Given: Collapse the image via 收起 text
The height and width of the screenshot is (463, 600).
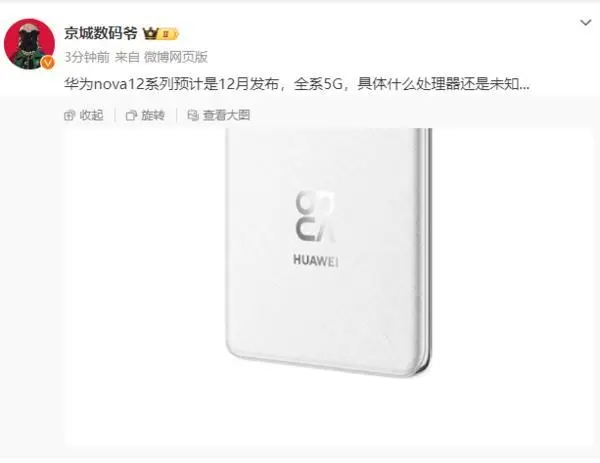Looking at the screenshot, I should point(91,115).
